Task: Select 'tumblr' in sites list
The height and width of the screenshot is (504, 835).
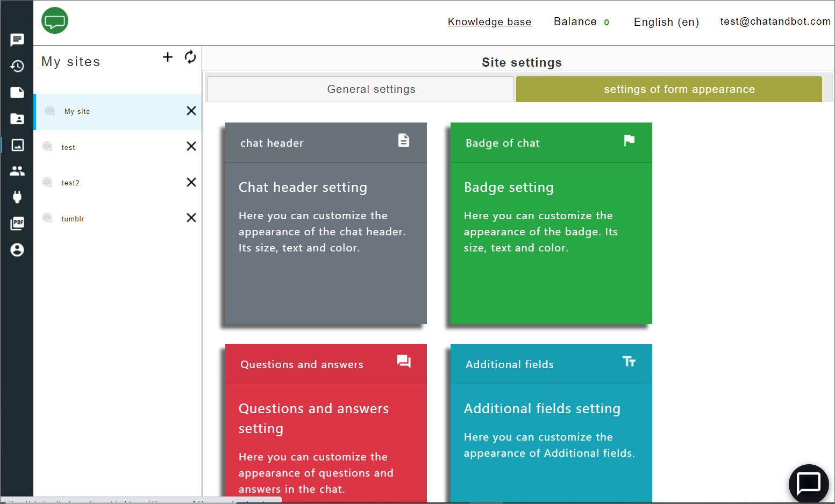Action: [x=118, y=219]
